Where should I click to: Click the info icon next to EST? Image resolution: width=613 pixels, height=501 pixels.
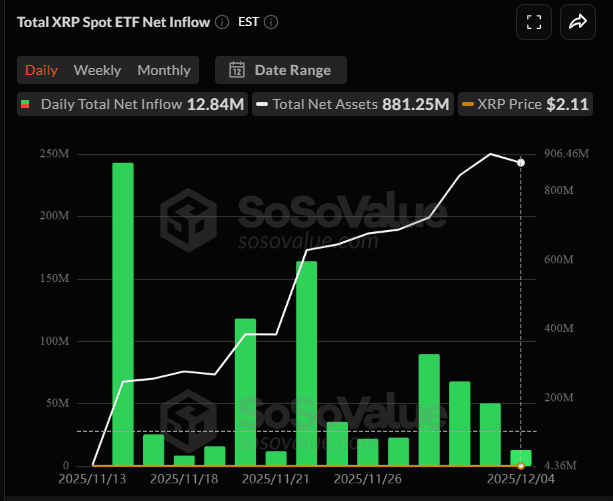[271, 22]
